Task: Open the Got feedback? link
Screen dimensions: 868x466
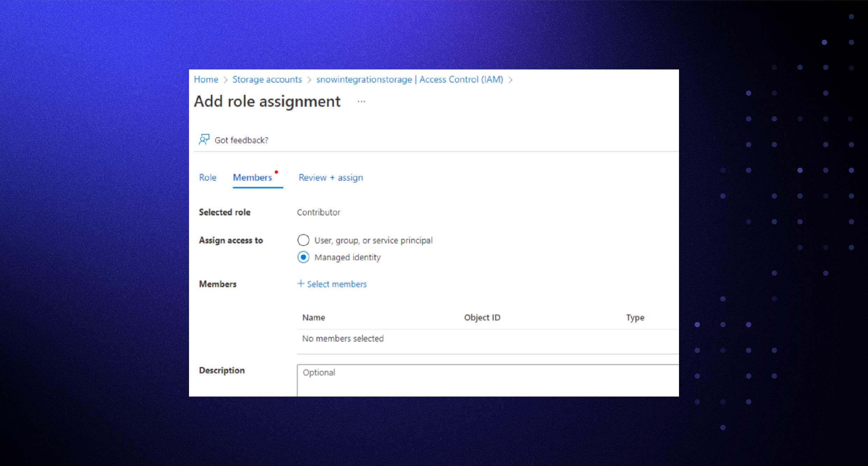Action: point(241,140)
